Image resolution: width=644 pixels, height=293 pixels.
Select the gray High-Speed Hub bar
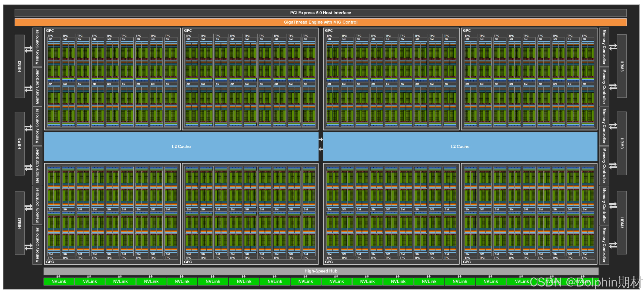321,271
